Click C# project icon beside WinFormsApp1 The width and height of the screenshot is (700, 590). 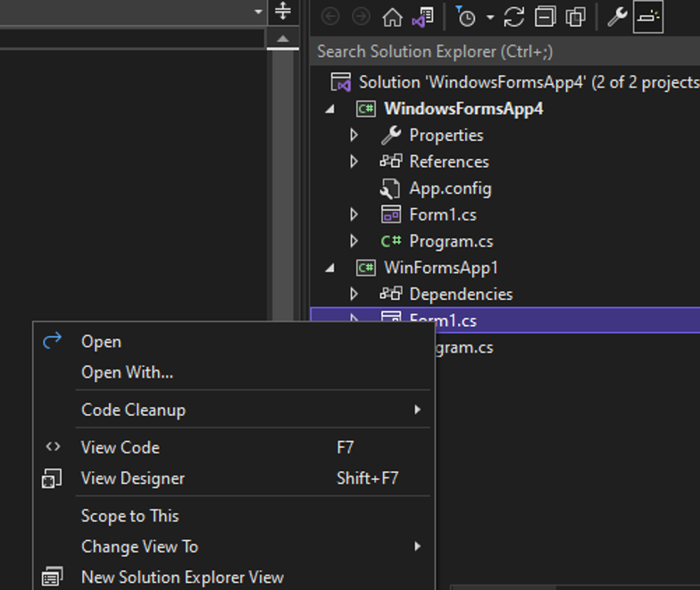[366, 268]
